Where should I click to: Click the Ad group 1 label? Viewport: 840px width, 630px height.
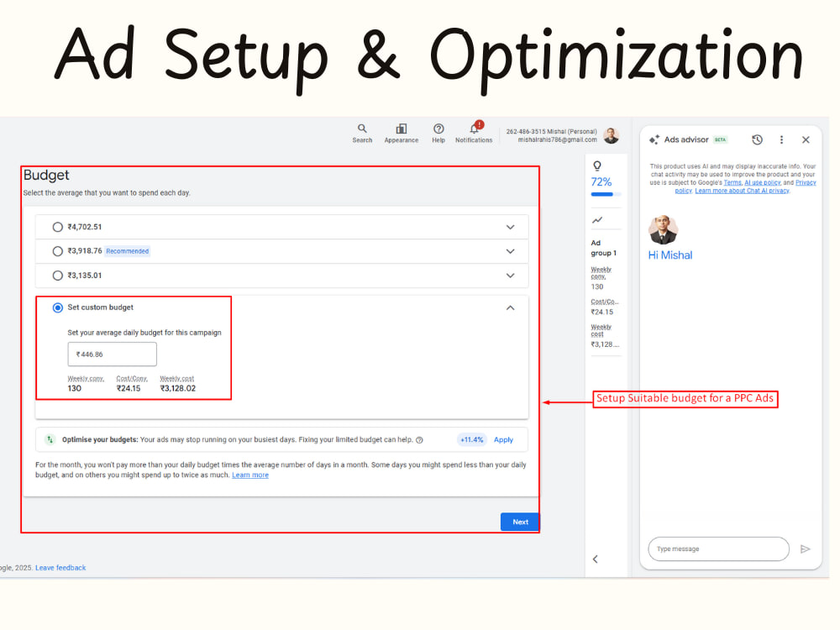click(604, 248)
